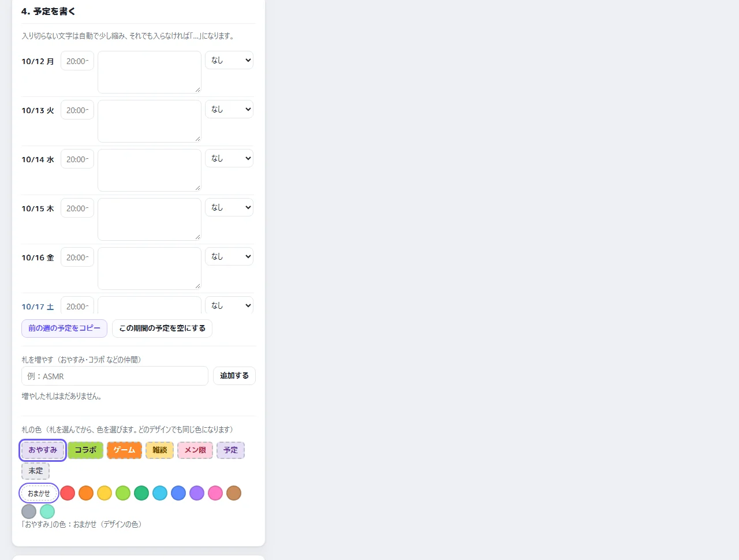
Task: Open the 10/15 木 tag dropdown
Action: [229, 207]
